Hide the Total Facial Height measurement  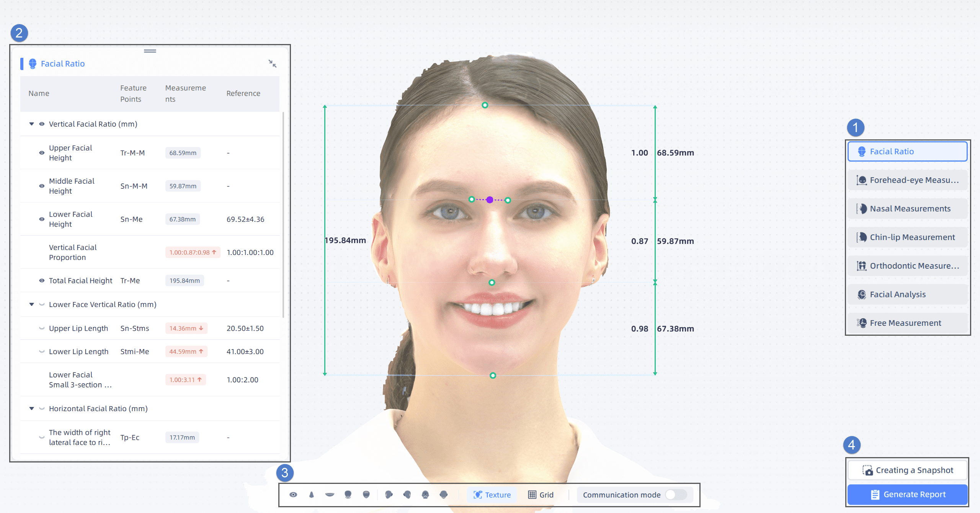pos(42,281)
